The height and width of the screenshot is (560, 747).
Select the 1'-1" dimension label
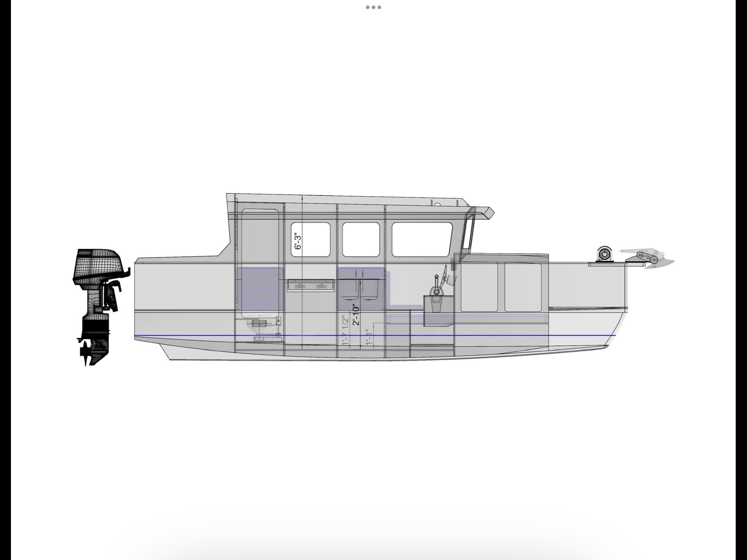369,337
